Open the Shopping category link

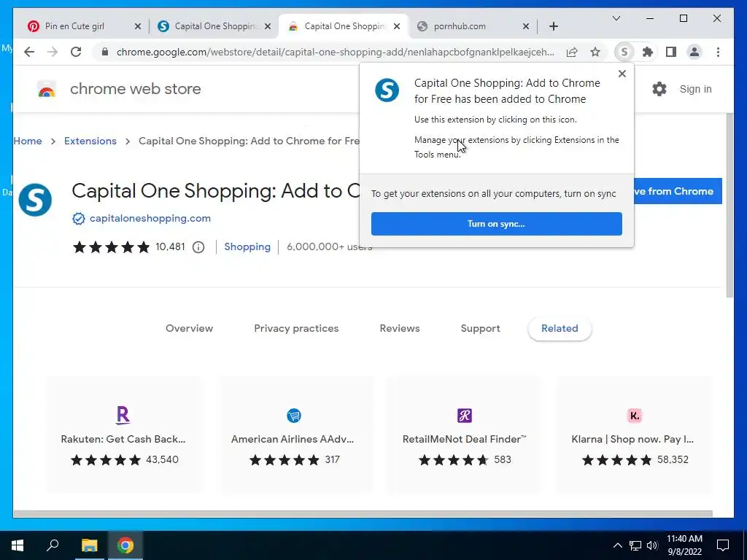(247, 246)
